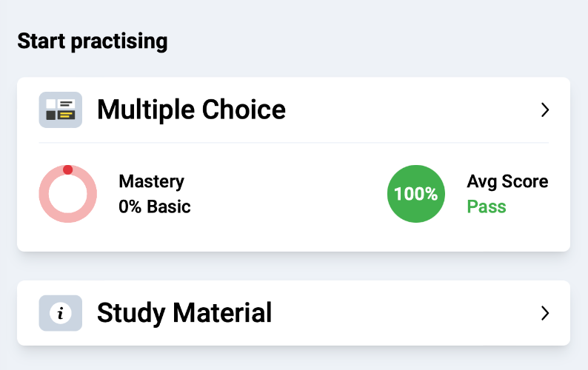Expand Study Material with its chevron
Screen dimensions: 588x370
[x=545, y=313]
